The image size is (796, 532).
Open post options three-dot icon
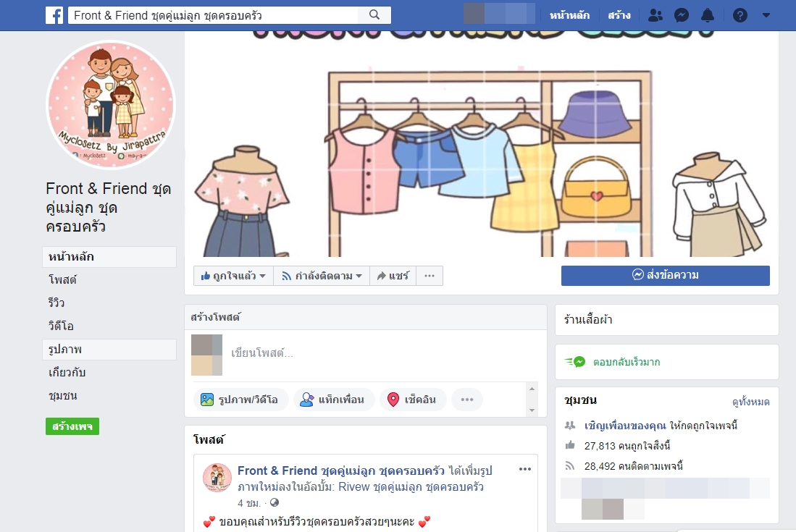[525, 469]
